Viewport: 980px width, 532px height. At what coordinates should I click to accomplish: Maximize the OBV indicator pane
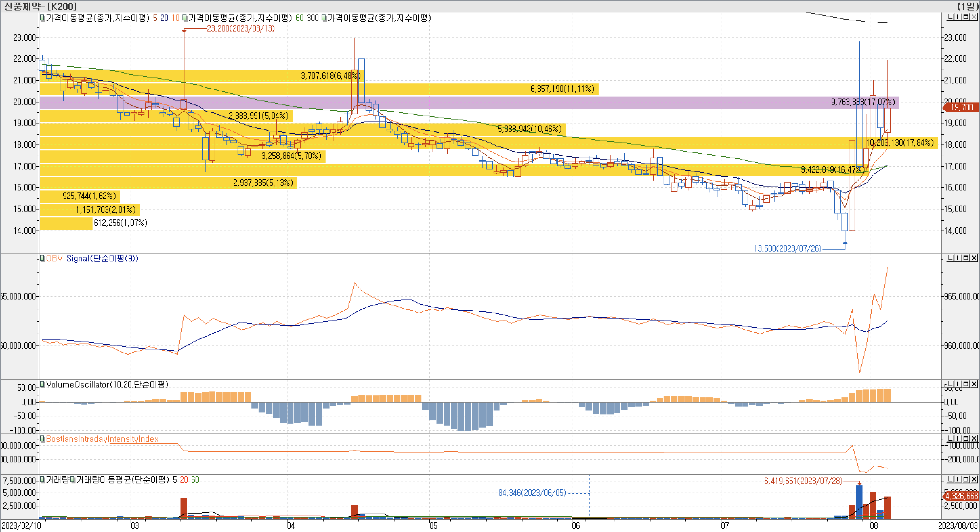pyautogui.click(x=966, y=258)
